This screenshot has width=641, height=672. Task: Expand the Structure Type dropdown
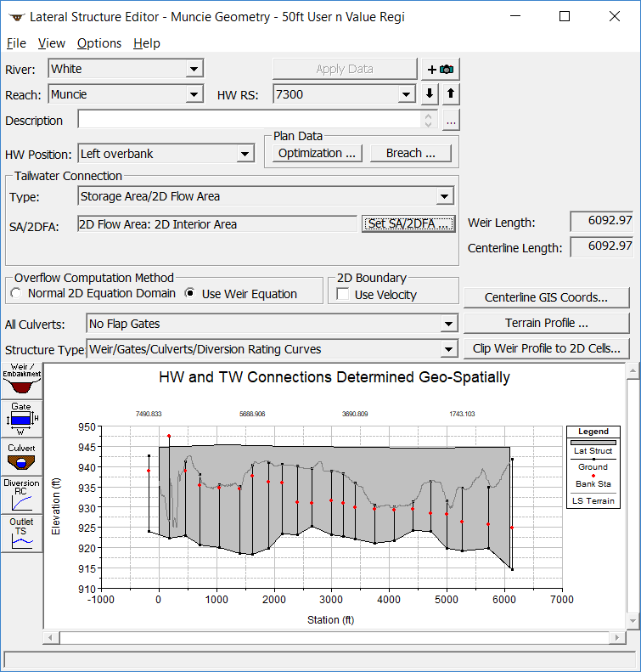448,349
